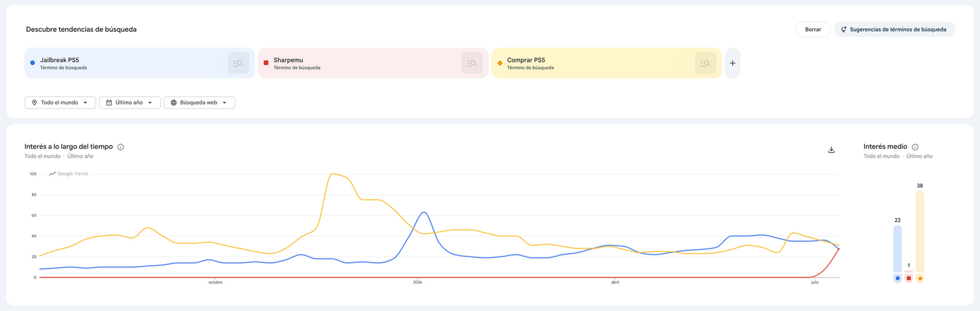Click the globe icon in search type filter
Screen dimensions: 980x311
point(173,102)
